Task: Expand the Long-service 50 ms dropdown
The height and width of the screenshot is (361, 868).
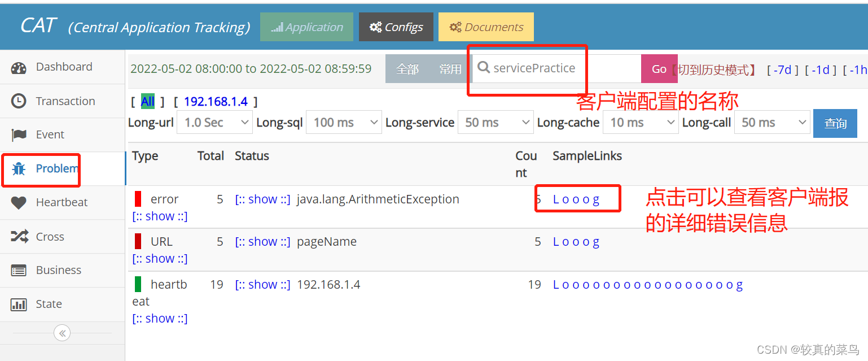Action: 496,123
